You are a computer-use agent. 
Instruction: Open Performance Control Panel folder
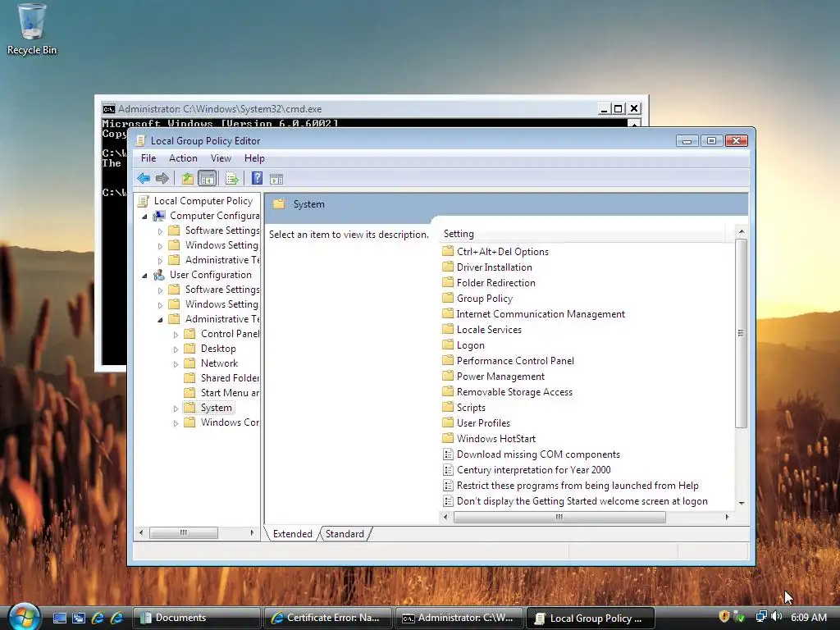click(509, 361)
